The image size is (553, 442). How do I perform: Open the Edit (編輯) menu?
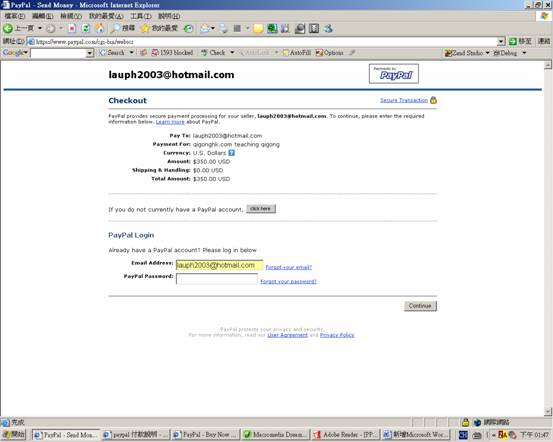coord(42,16)
